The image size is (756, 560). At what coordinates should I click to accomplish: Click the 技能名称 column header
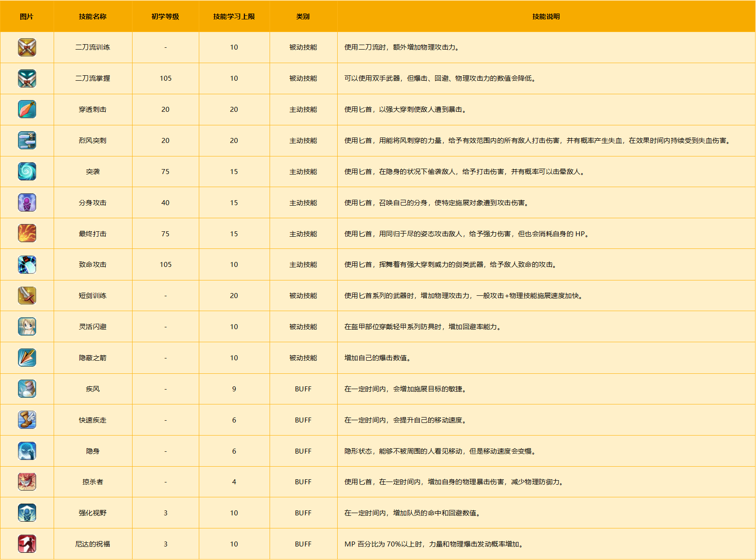(92, 17)
